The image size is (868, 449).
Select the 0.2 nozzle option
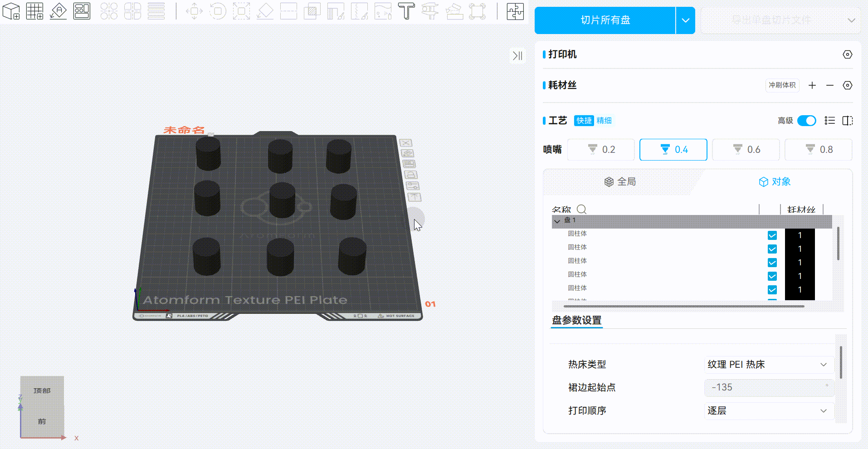(x=601, y=150)
